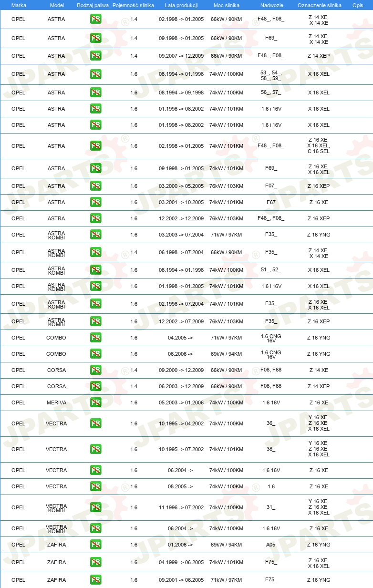Click the fuel icon for Vectra 10.1995 -> 07.2002
Viewport: 373px width, 588px height.
(x=95, y=449)
